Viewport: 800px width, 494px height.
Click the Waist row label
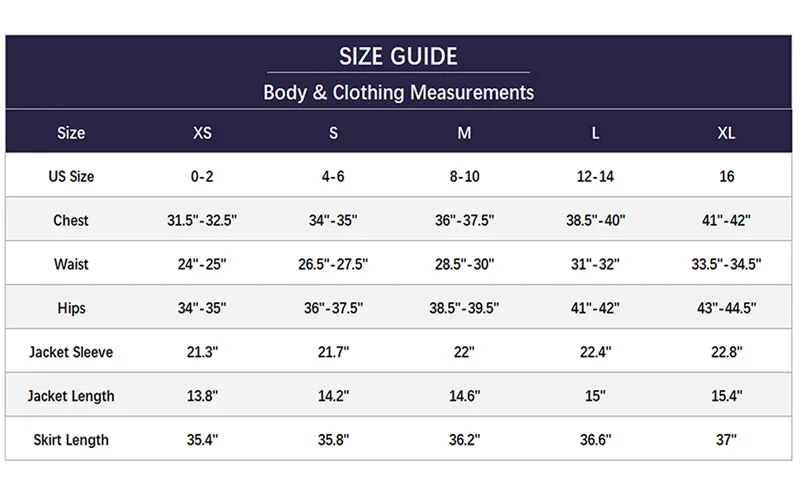coord(71,264)
